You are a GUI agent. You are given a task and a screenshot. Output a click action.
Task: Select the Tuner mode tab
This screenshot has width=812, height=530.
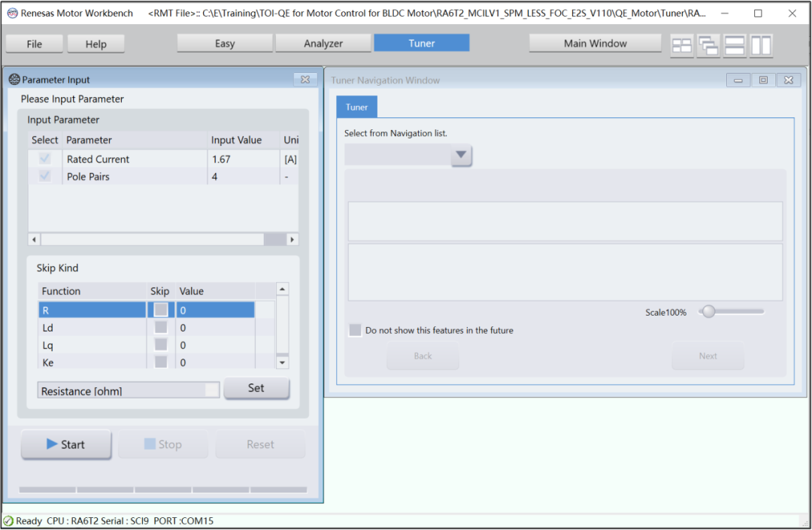(422, 44)
